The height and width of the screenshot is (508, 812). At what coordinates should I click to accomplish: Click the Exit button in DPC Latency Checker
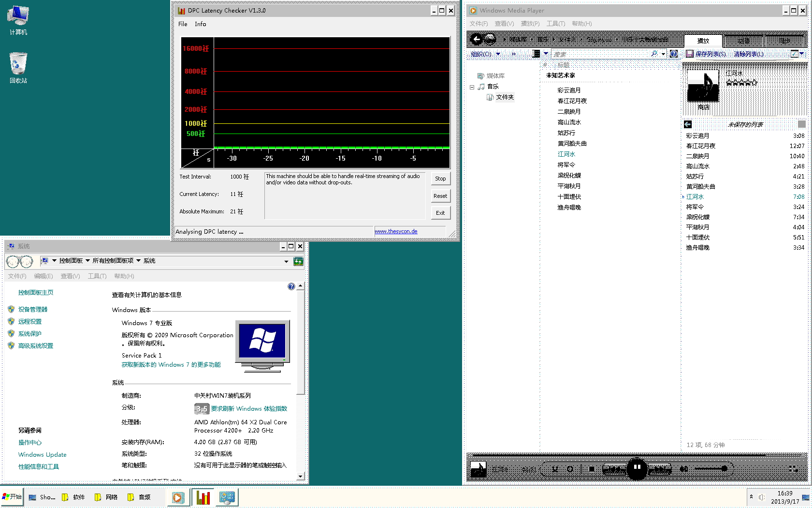pos(440,213)
